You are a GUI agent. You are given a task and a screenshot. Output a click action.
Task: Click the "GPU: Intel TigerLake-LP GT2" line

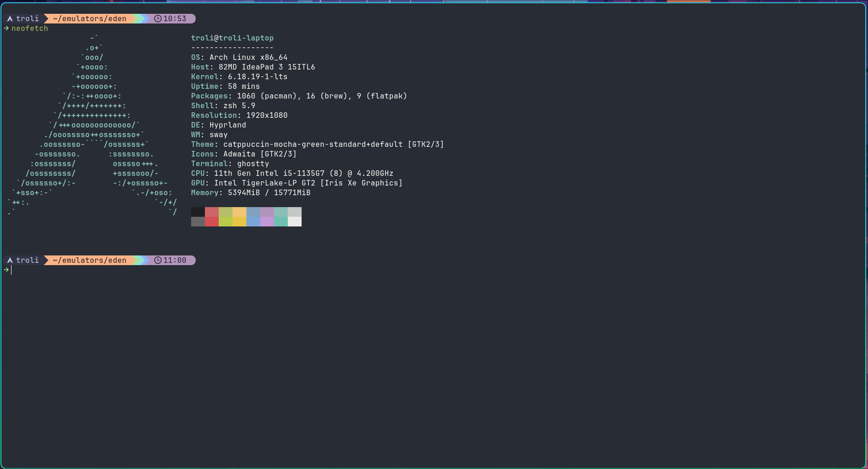pos(297,183)
